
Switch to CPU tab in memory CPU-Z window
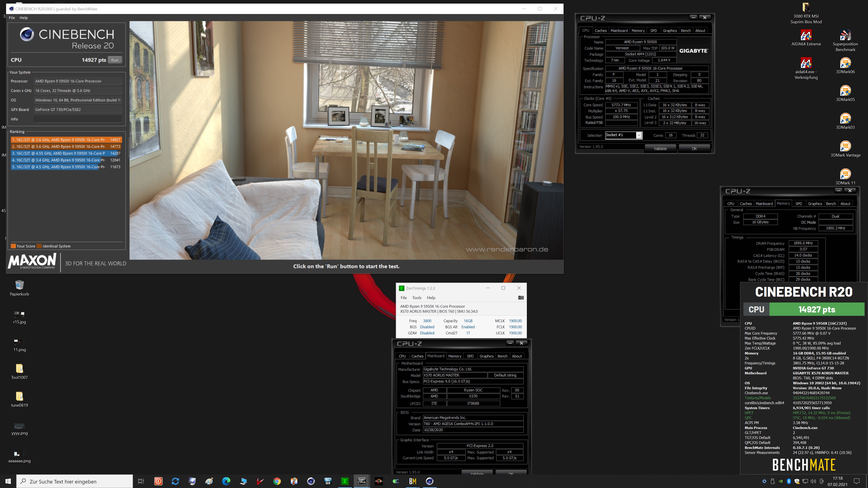[x=731, y=203]
